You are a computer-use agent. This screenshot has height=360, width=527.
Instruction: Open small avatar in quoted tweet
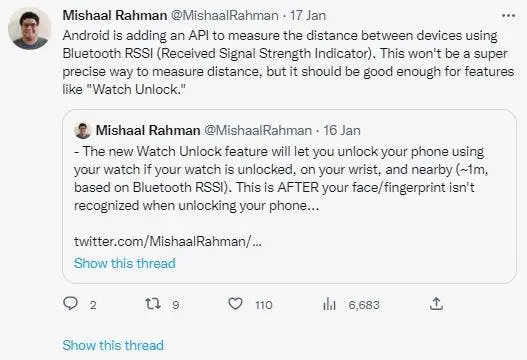(83, 131)
